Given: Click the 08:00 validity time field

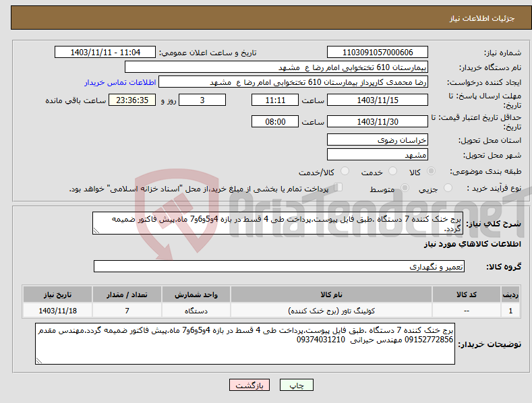Looking at the screenshot, I should coord(275,121).
